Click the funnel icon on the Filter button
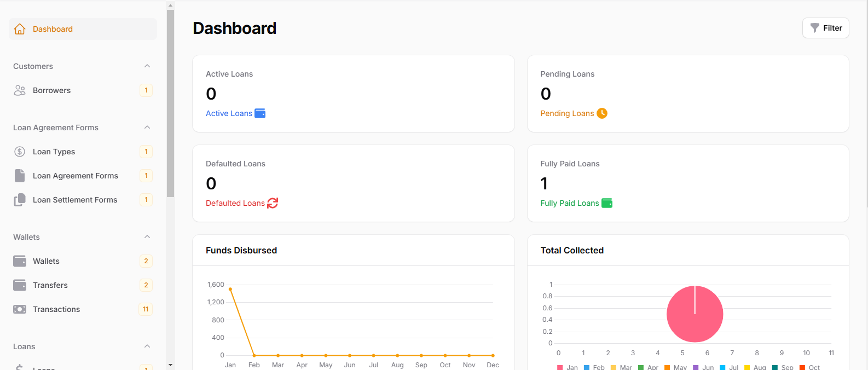 (x=815, y=28)
